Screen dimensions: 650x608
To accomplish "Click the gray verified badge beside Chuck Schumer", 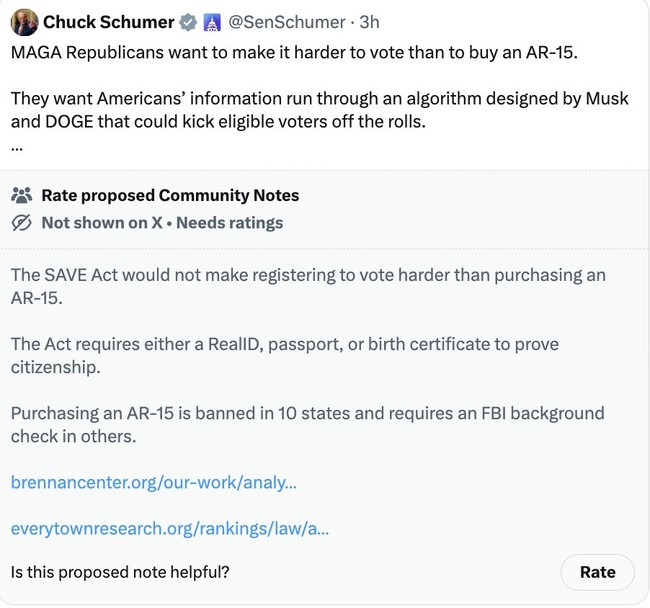I will 188,22.
